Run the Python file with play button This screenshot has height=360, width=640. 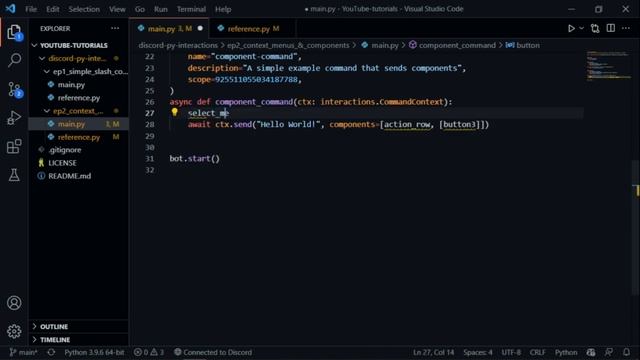pyautogui.click(x=571, y=28)
